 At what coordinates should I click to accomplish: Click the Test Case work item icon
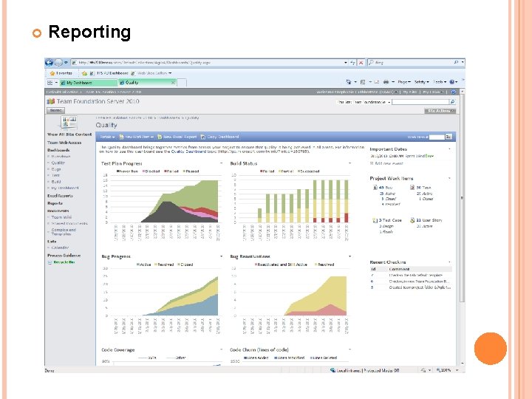(375, 220)
